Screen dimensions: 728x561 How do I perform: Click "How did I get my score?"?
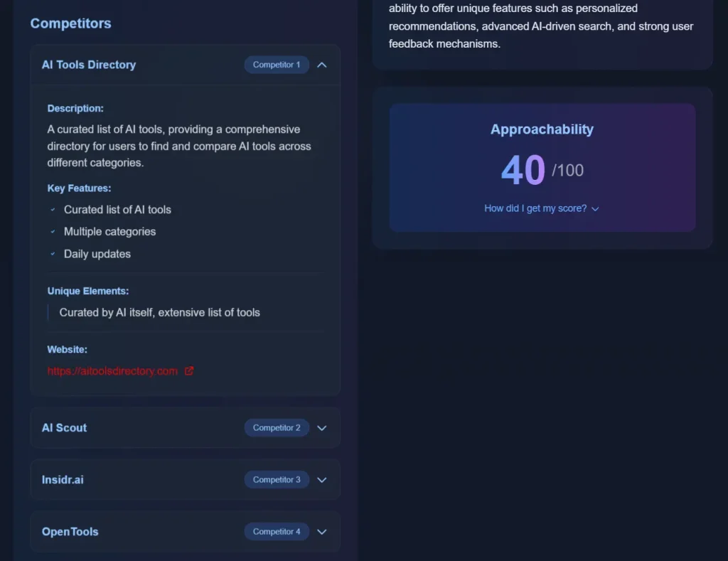point(535,208)
